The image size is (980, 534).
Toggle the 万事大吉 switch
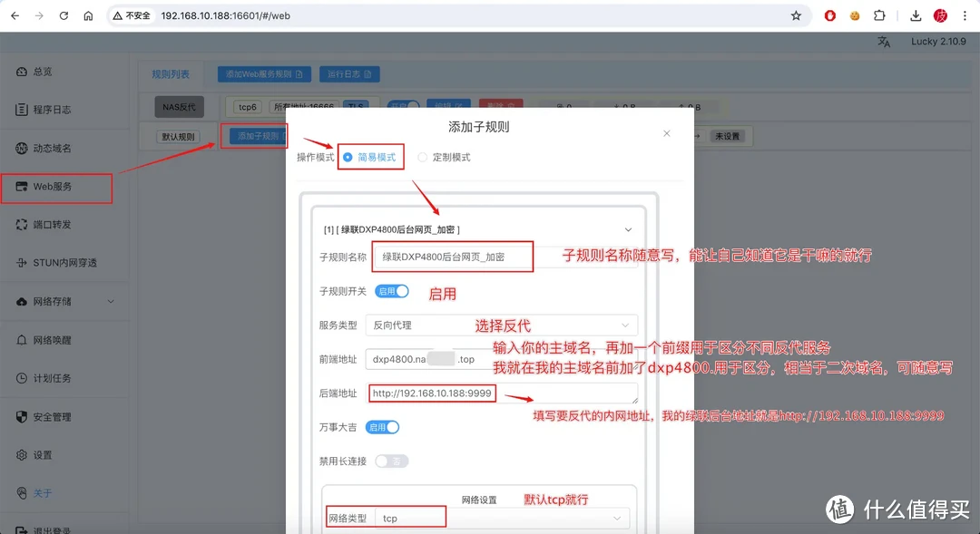point(382,427)
